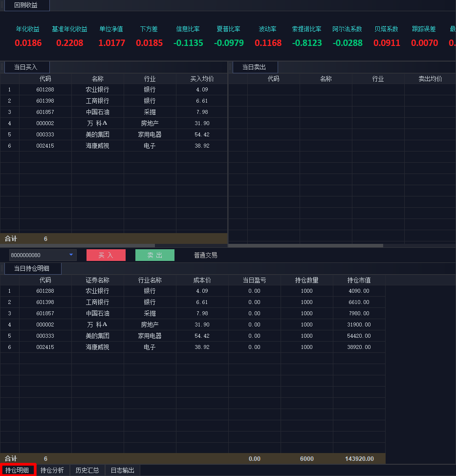Click the 持仓市值 column header

(359, 280)
